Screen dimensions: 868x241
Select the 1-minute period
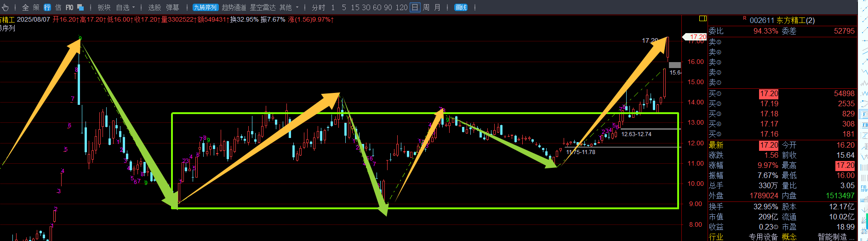pos(333,7)
